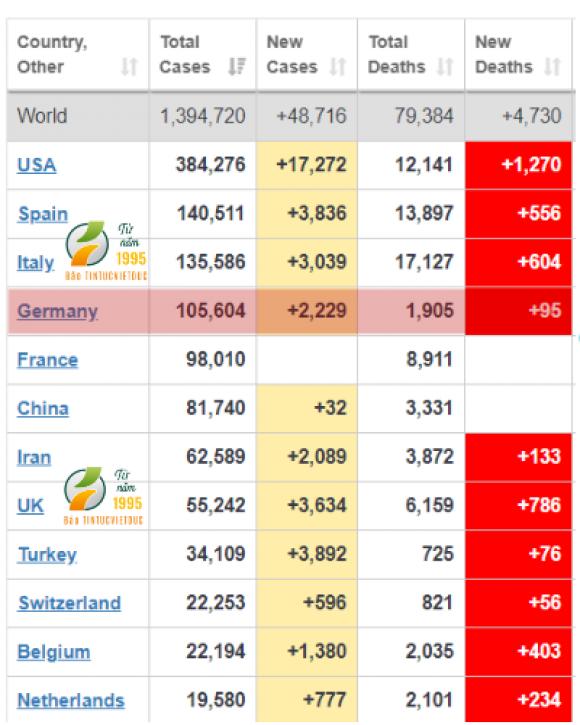Click the World total cases cell
This screenshot has height=725, width=580.
click(203, 116)
